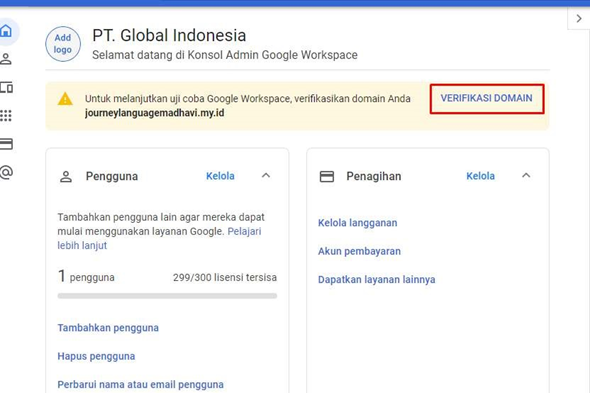Screen dimensions: 590x393
Task: Click the card icon beside Penagihan
Action: point(327,176)
